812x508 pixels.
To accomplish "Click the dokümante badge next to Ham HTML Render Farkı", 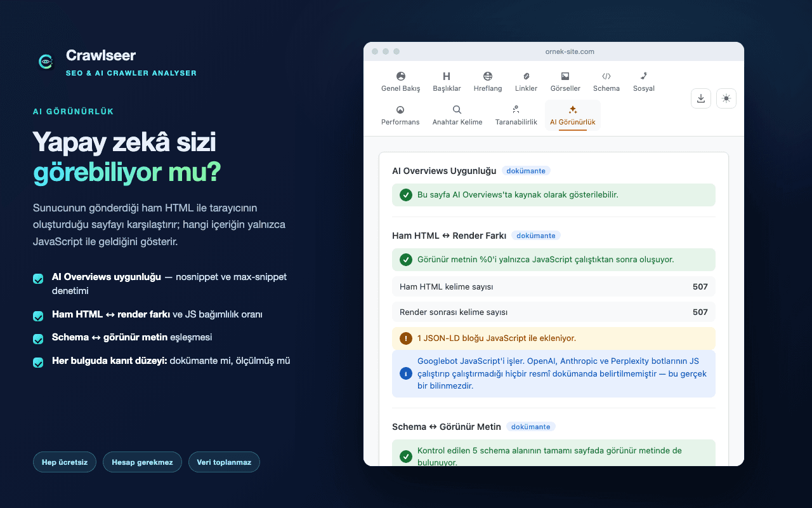I will click(536, 236).
